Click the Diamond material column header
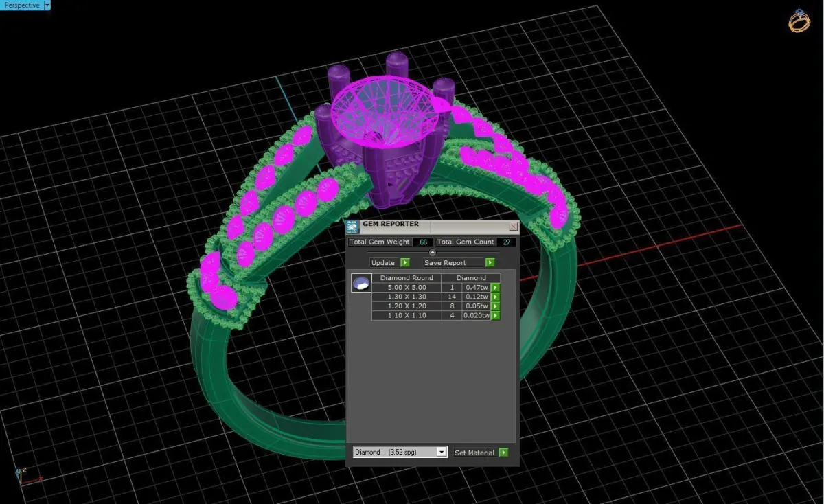Image resolution: width=824 pixels, height=504 pixels. [471, 278]
